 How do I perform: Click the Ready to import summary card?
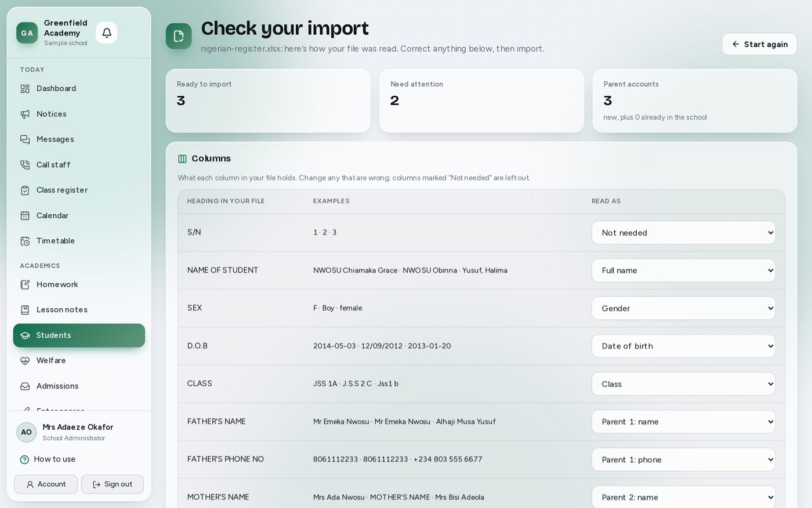(x=268, y=101)
